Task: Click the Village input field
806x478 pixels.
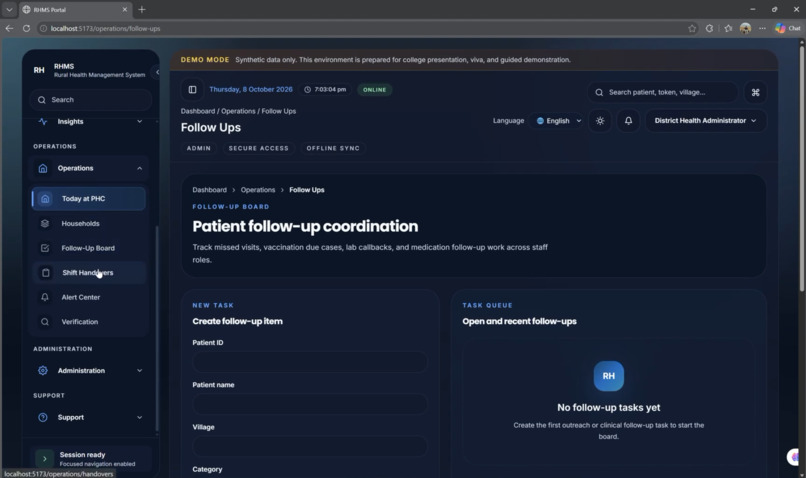Action: (310, 446)
